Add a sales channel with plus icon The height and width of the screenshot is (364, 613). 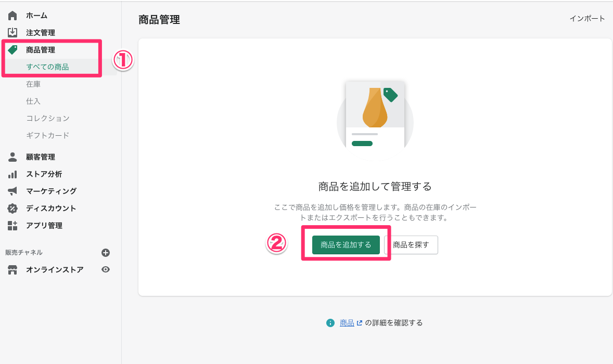pos(106,253)
